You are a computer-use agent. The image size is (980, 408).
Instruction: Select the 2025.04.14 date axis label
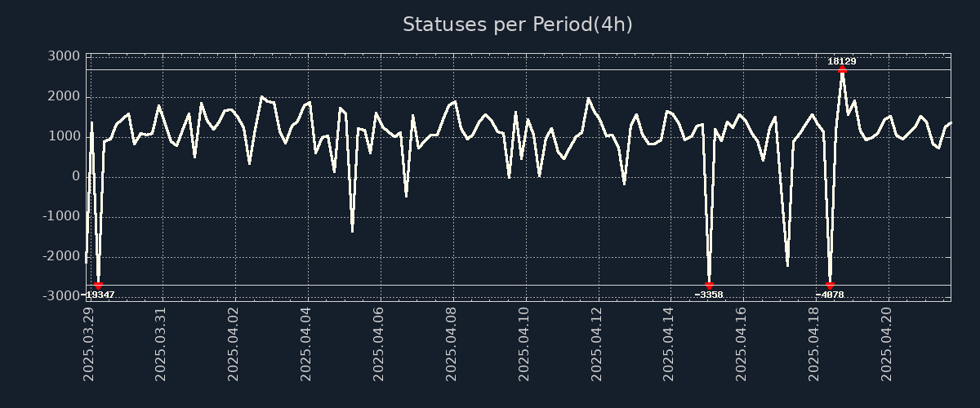[670, 344]
